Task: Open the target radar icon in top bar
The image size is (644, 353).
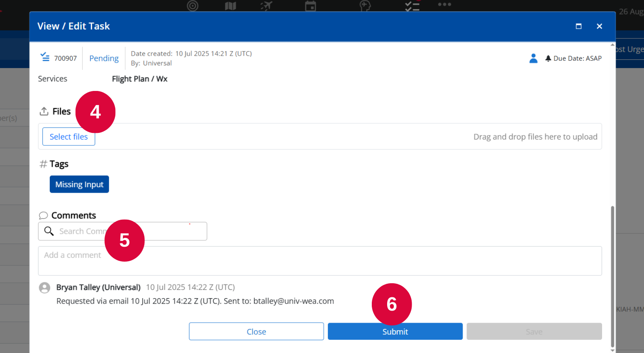Action: pos(193,5)
